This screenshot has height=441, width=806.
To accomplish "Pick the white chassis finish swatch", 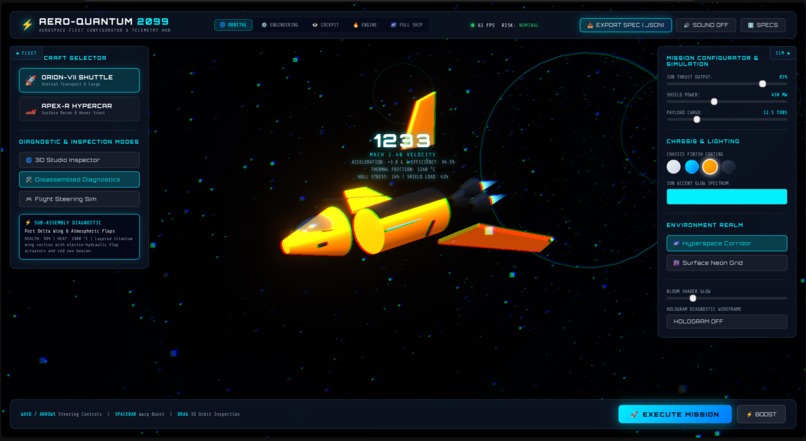I will (673, 167).
